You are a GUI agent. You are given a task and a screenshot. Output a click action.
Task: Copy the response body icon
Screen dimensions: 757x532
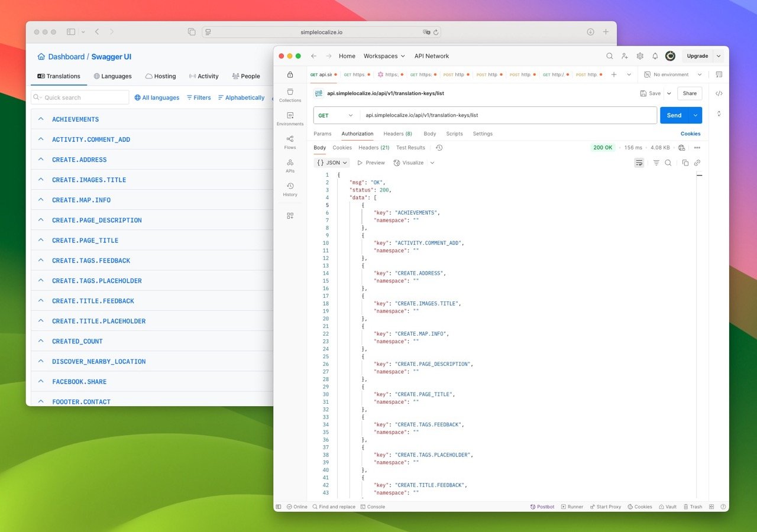(x=685, y=163)
